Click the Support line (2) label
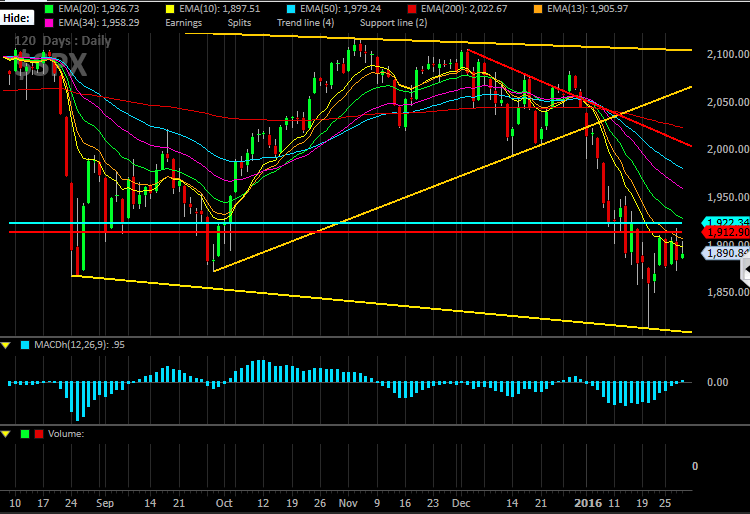750x514 pixels. pos(393,22)
